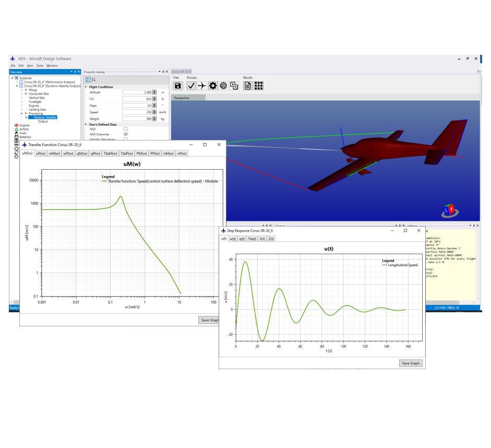Click the Save icon in the Files group
Image resolution: width=491 pixels, height=448 pixels.
coord(178,85)
